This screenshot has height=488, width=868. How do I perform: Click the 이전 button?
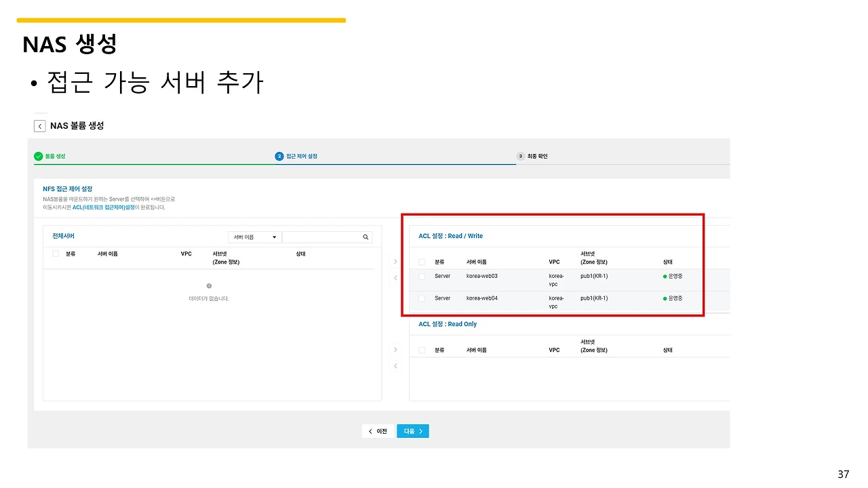(378, 431)
